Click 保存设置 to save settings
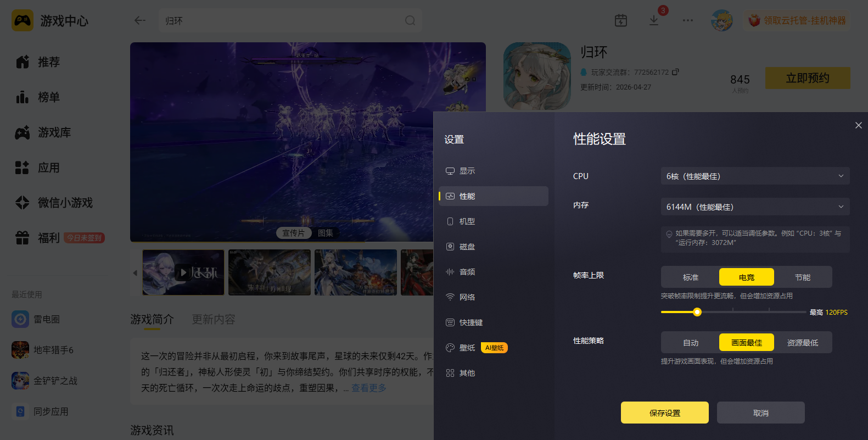 tap(665, 413)
